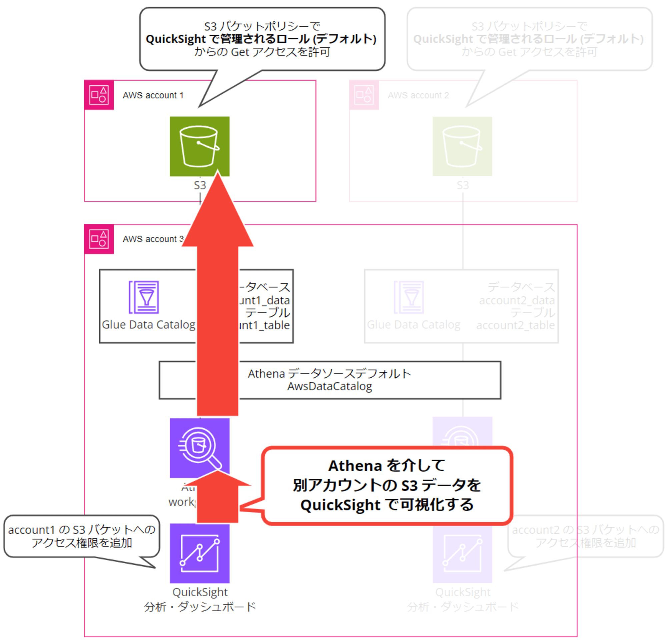The image size is (667, 644).
Task: Click the purple Athena magnifier icon
Action: [199, 448]
